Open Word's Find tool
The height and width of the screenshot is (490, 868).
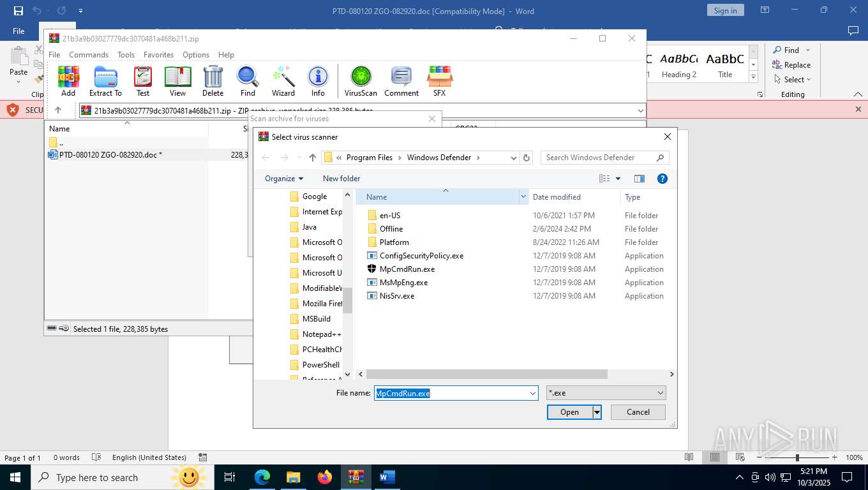(x=791, y=50)
